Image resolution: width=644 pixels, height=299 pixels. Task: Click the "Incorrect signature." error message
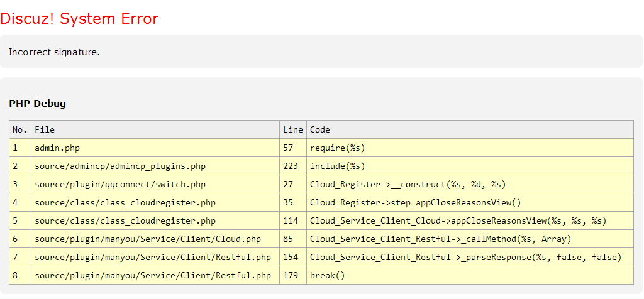(x=54, y=52)
